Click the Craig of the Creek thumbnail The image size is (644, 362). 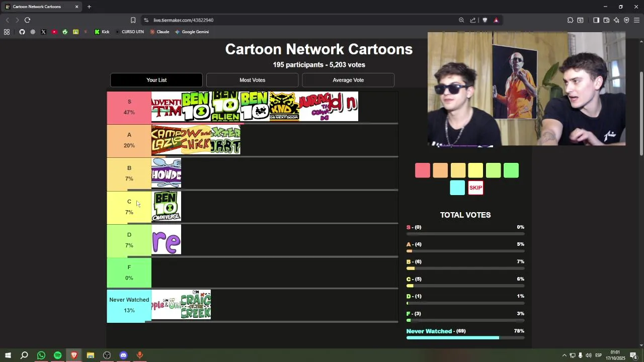click(196, 304)
